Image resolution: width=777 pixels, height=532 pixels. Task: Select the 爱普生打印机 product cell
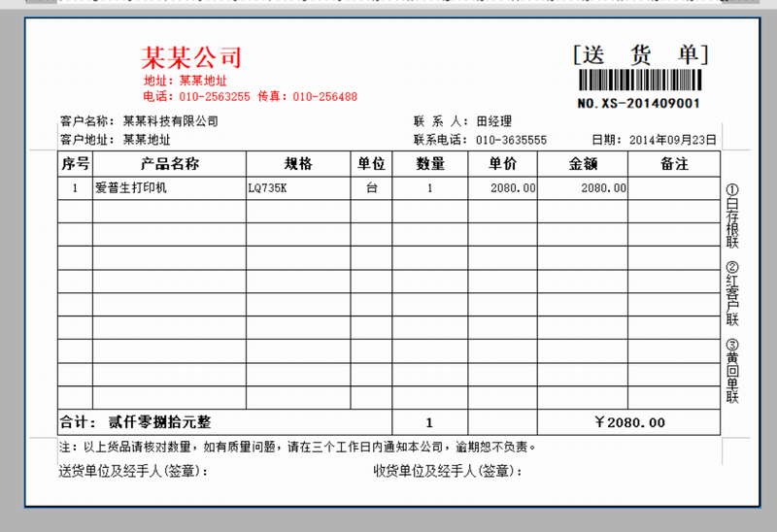tap(131, 188)
